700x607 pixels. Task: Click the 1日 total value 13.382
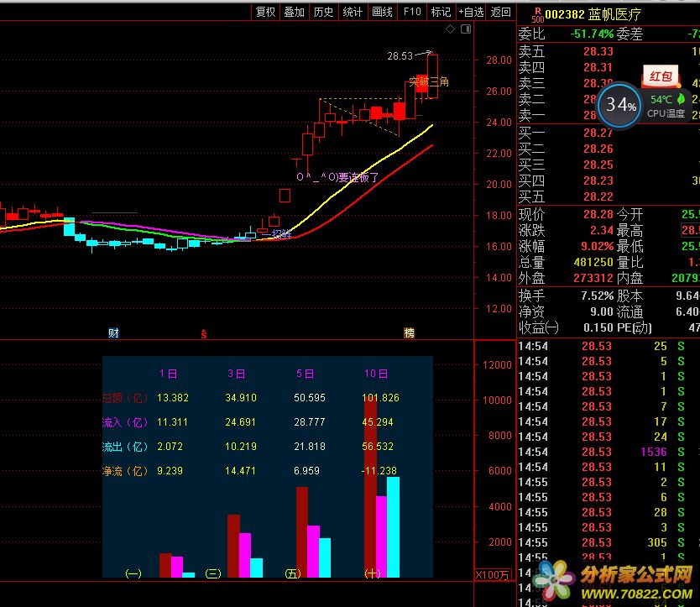[x=173, y=398]
